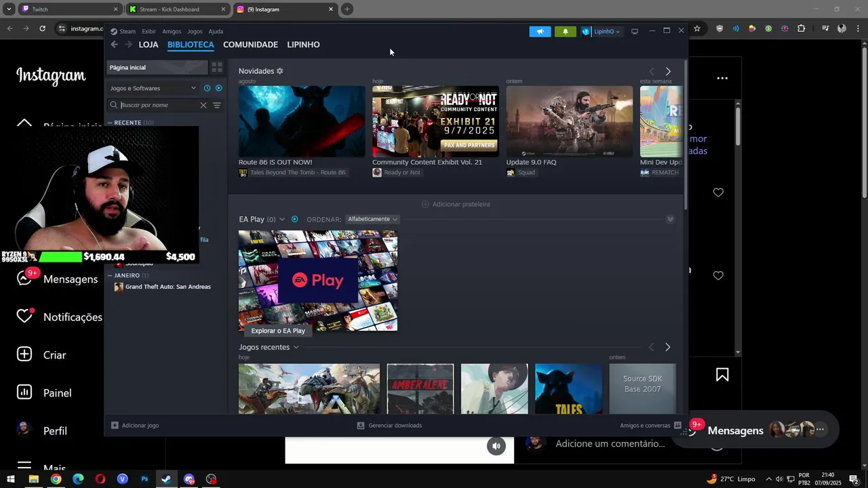This screenshot has width=868, height=488.
Task: Open Source SDK Base 2007 tile
Action: (x=642, y=388)
